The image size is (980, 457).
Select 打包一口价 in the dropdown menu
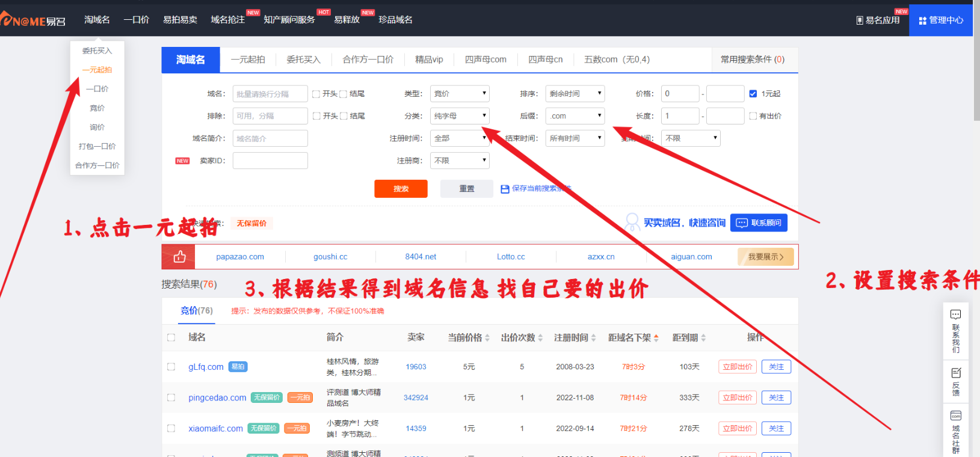pos(97,146)
